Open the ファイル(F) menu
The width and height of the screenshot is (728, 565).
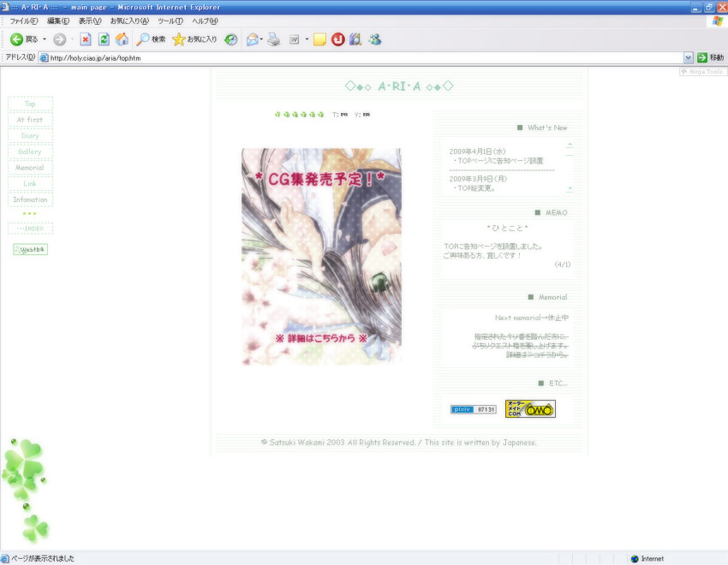point(24,21)
